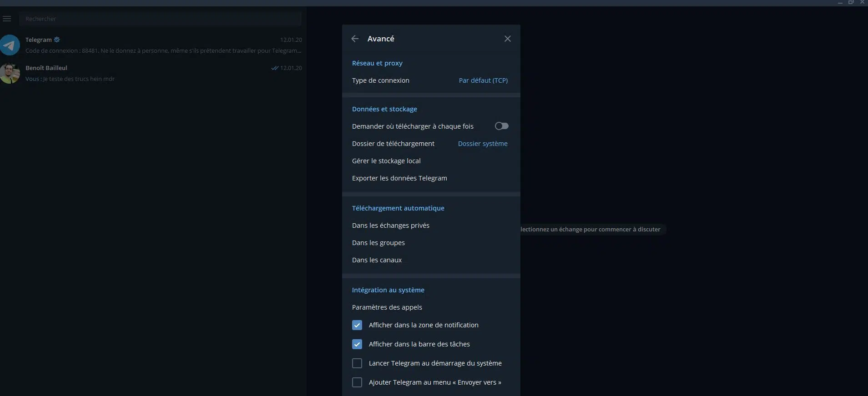The width and height of the screenshot is (868, 396).
Task: Restore down the Telegram window
Action: [x=851, y=3]
